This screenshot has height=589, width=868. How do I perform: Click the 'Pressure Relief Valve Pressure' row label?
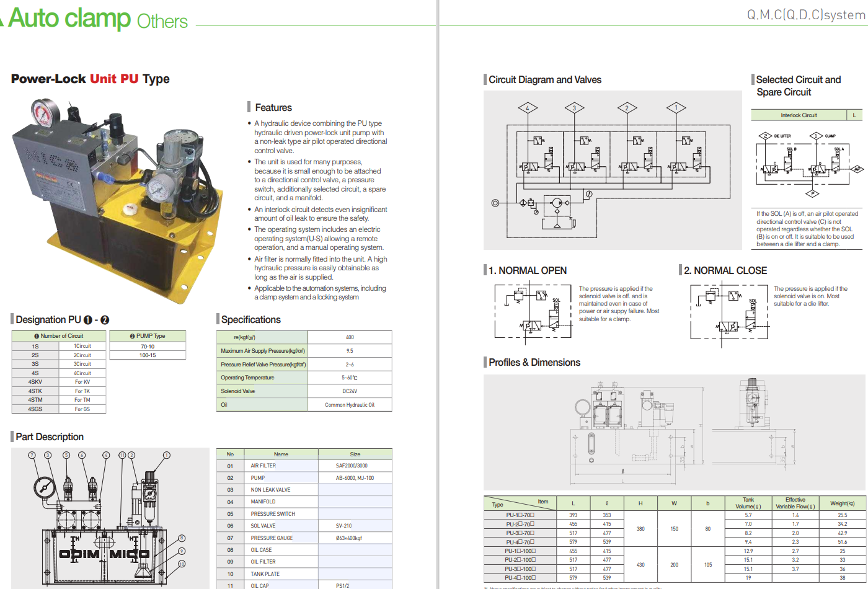[x=262, y=365]
